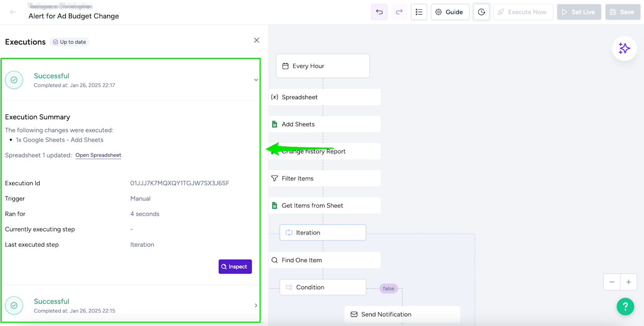
Task: Select the Every Hour trigger node
Action: (323, 66)
